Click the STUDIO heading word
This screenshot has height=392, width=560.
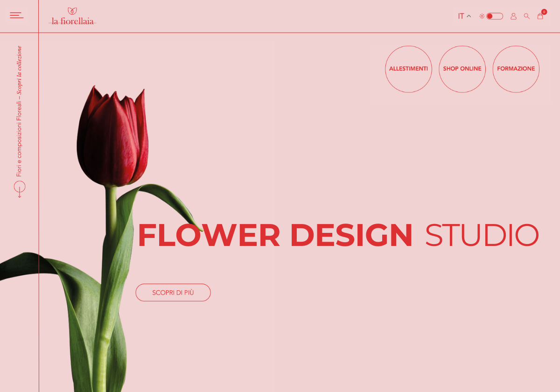click(482, 235)
